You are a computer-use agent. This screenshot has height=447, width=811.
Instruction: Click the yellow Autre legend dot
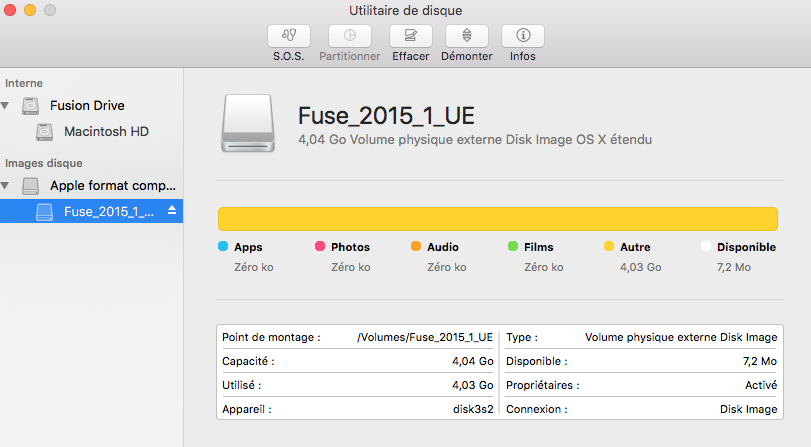pyautogui.click(x=608, y=246)
